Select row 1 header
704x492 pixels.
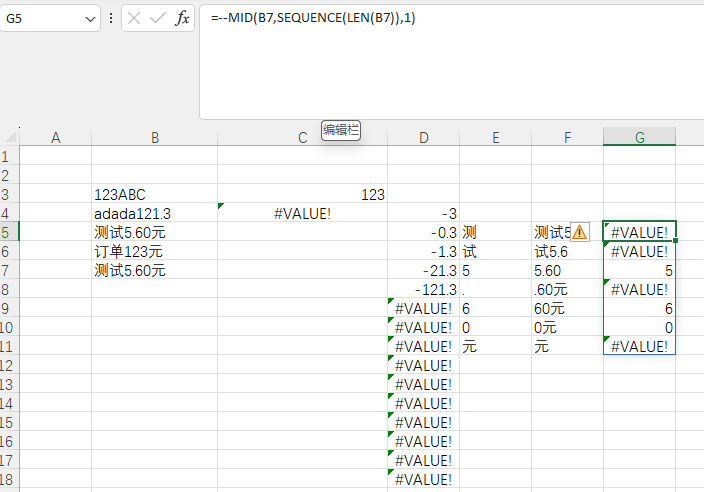pyautogui.click(x=9, y=156)
